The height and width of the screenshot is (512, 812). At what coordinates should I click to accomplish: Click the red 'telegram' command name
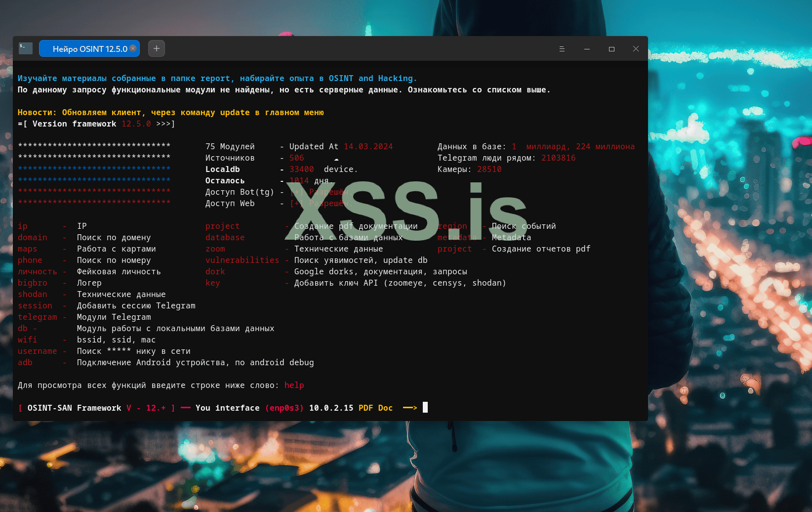pyautogui.click(x=38, y=317)
